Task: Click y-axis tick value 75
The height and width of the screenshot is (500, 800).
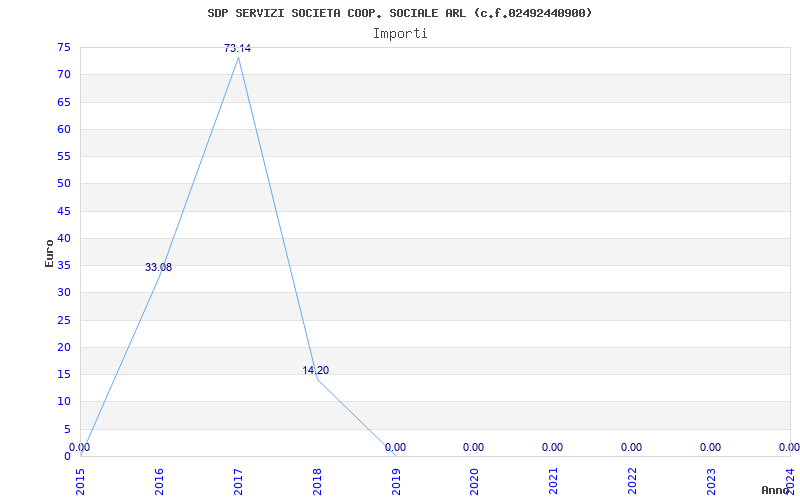Action: [64, 47]
